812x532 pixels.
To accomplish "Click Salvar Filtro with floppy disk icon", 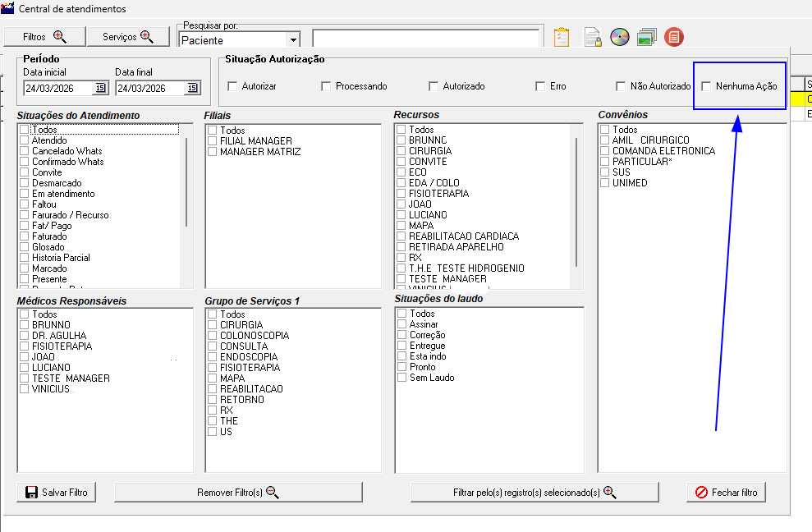I will click(57, 492).
